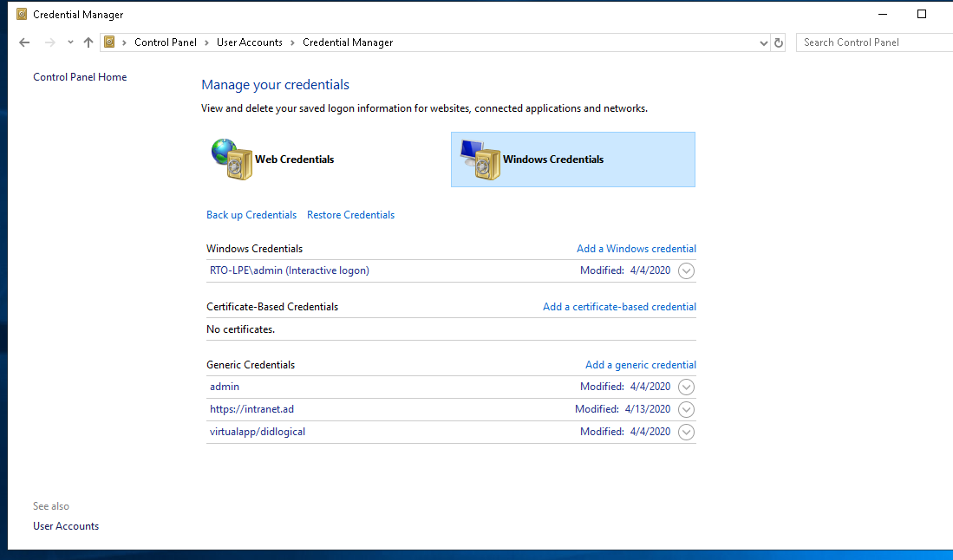Click the forward navigation arrow
This screenshot has height=560, width=953.
[49, 42]
